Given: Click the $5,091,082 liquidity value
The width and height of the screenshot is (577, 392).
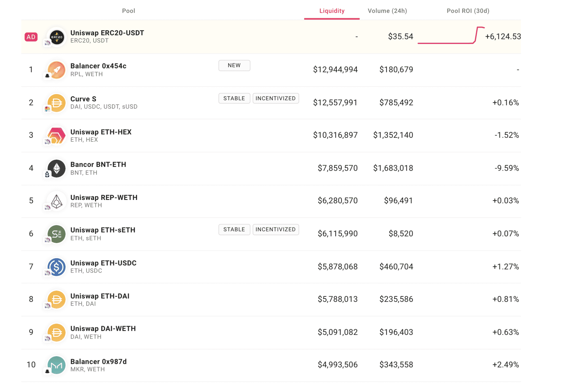Looking at the screenshot, I should pyautogui.click(x=338, y=332).
